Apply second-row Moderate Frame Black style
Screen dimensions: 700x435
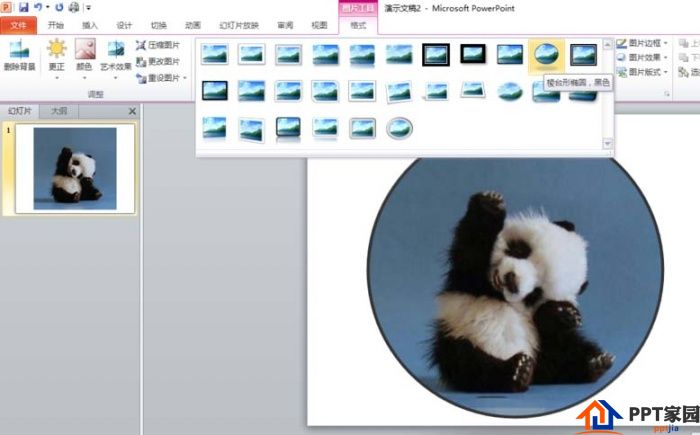pos(215,91)
